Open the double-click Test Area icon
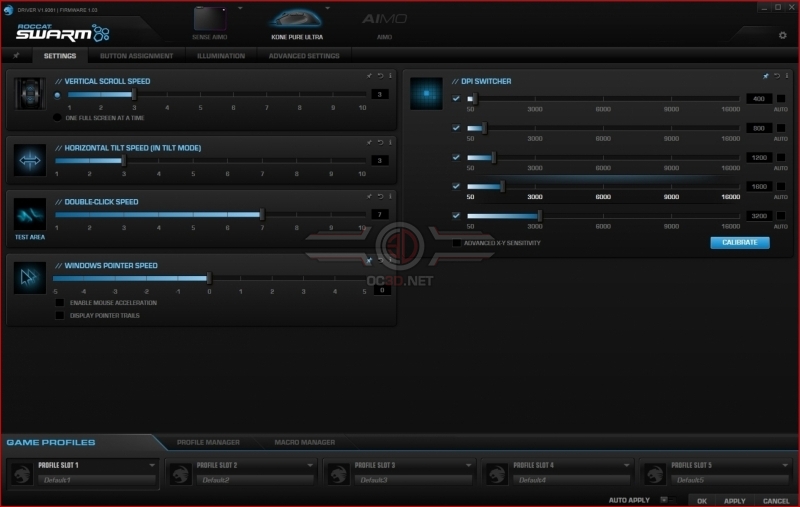Viewport: 800px width, 507px height. [30, 219]
